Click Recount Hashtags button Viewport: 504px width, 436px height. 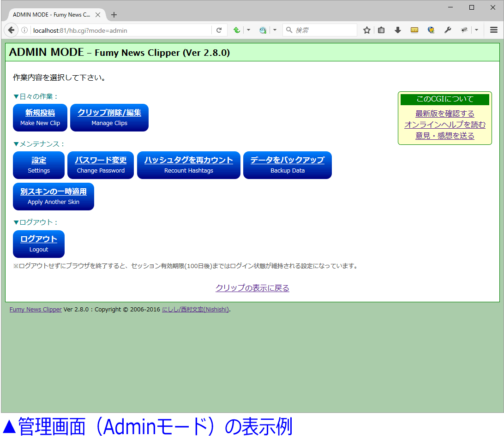[x=189, y=165]
